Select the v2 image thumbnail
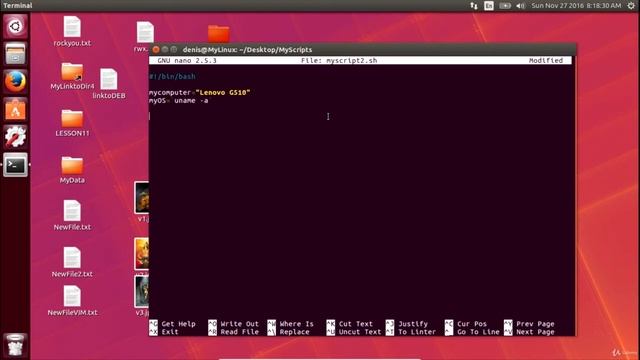Screen dimensions: 640x360 [x=142, y=255]
